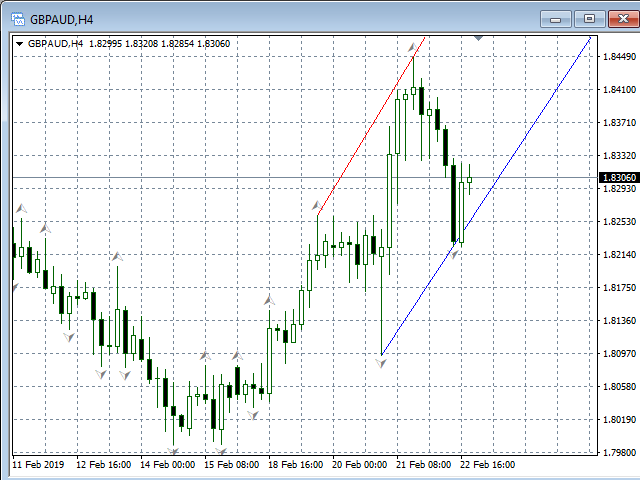Viewport: 640px width, 480px height.
Task: Maximize the GBPAUD,H4 chart window
Action: 589,19
